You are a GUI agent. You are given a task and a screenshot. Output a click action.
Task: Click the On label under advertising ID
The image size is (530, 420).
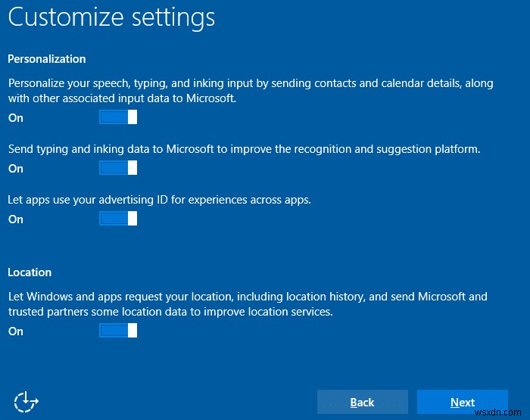pyautogui.click(x=16, y=219)
